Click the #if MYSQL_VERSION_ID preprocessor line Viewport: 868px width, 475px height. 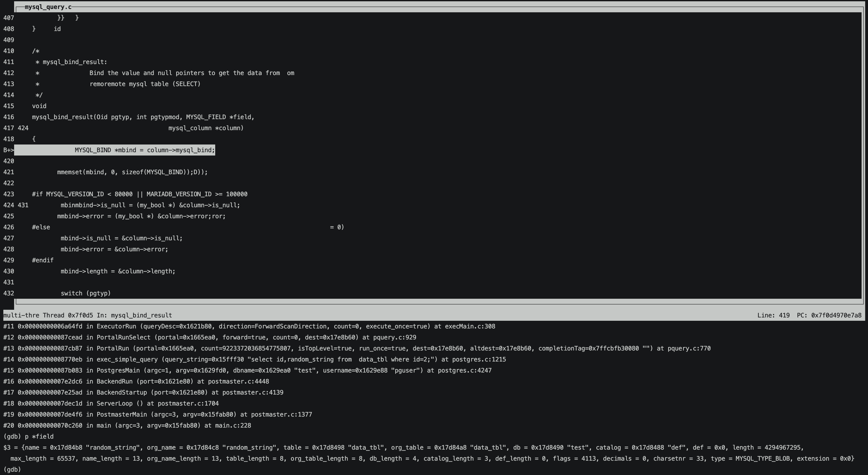(x=140, y=194)
